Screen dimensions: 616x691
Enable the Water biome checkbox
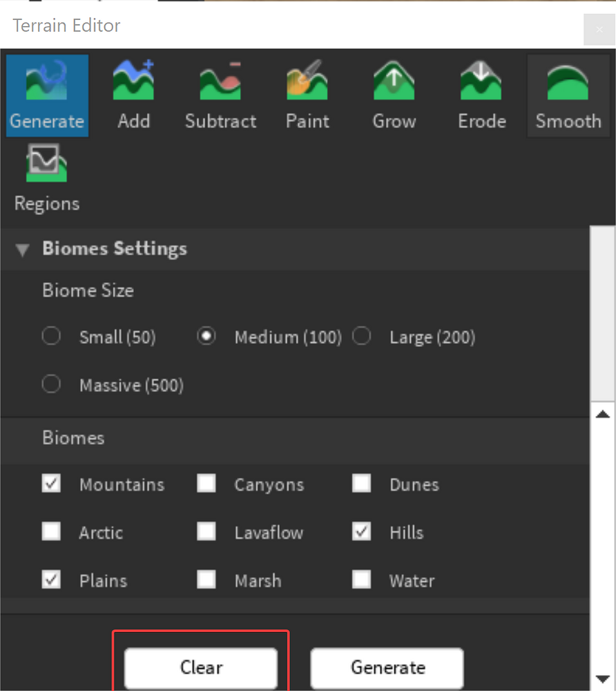point(361,580)
